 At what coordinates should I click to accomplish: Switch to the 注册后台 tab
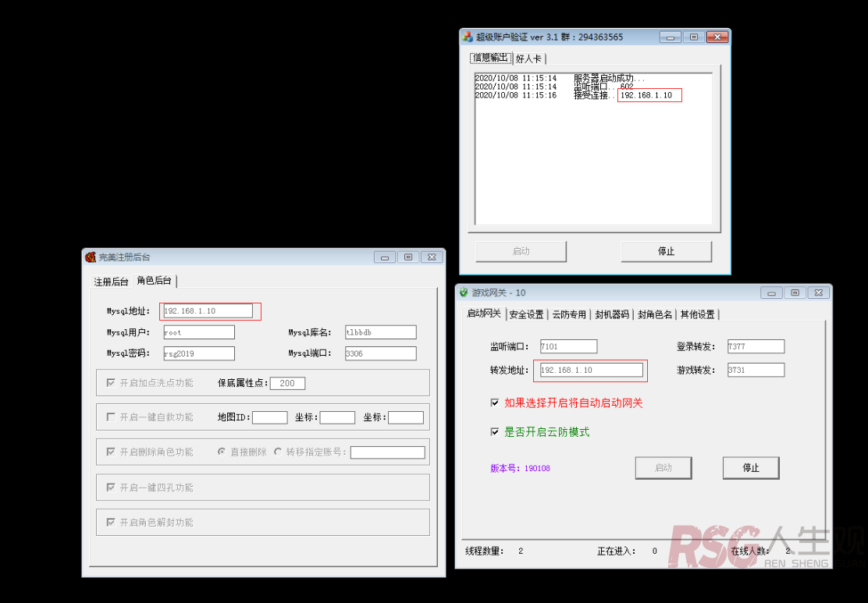tap(111, 282)
